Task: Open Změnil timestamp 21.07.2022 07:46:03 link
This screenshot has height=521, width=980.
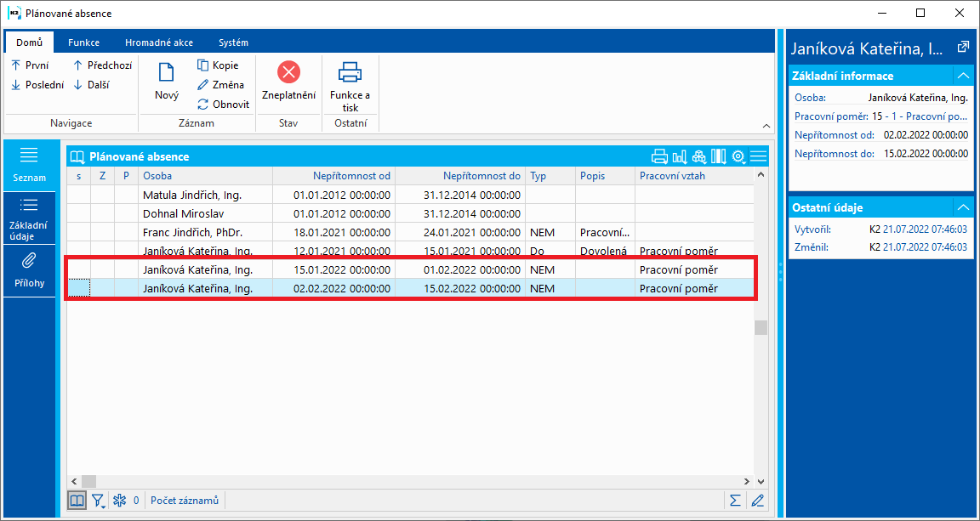Action: pos(926,247)
